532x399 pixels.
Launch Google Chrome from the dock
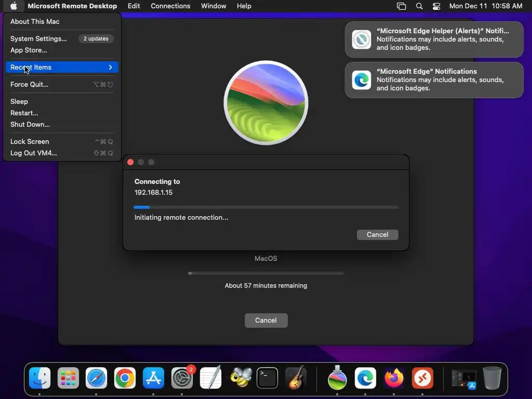coord(125,378)
